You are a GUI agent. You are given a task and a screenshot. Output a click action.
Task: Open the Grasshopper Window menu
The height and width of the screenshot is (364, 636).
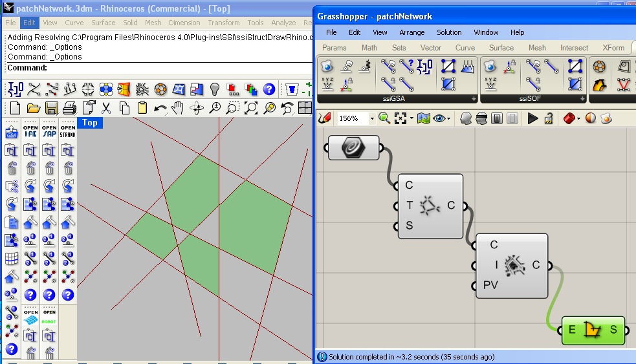pos(486,32)
